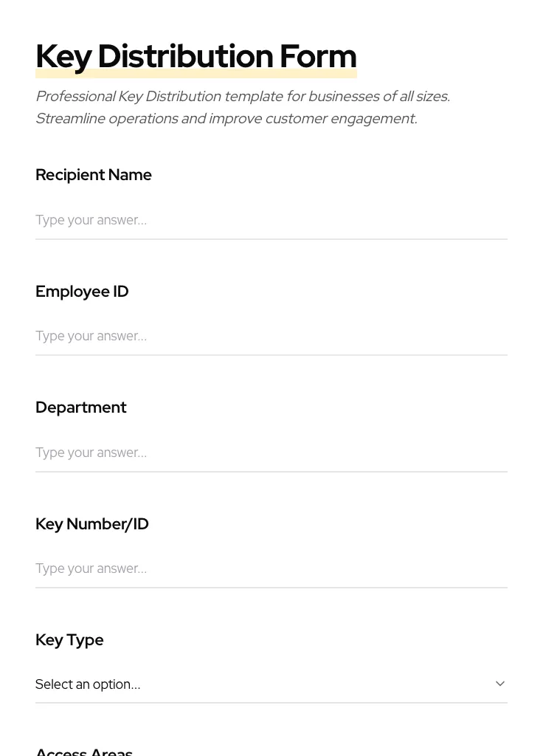This screenshot has width=543, height=756.
Task: Click the Key Distribution Form title
Action: [x=196, y=55]
